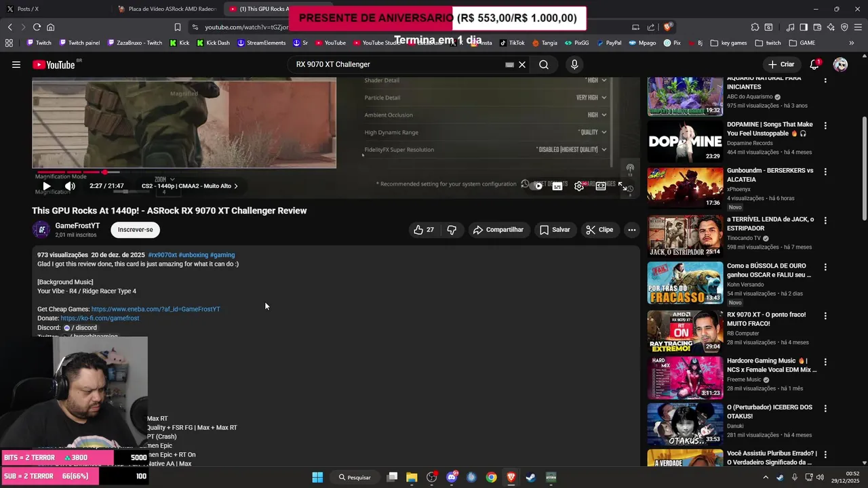Open Twitch painel bookmark
The height and width of the screenshot is (488, 868).
coord(79,43)
